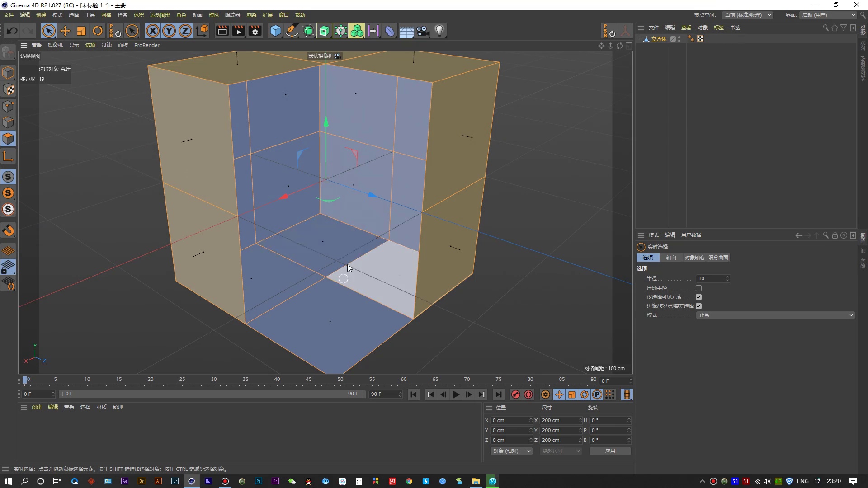Add a Cube primitive from toolbar

(x=275, y=31)
